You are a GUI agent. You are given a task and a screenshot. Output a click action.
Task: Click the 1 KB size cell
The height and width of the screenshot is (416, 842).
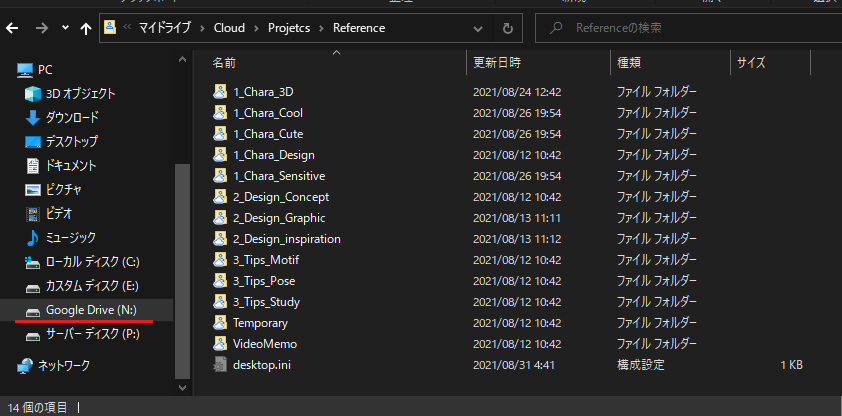(792, 365)
